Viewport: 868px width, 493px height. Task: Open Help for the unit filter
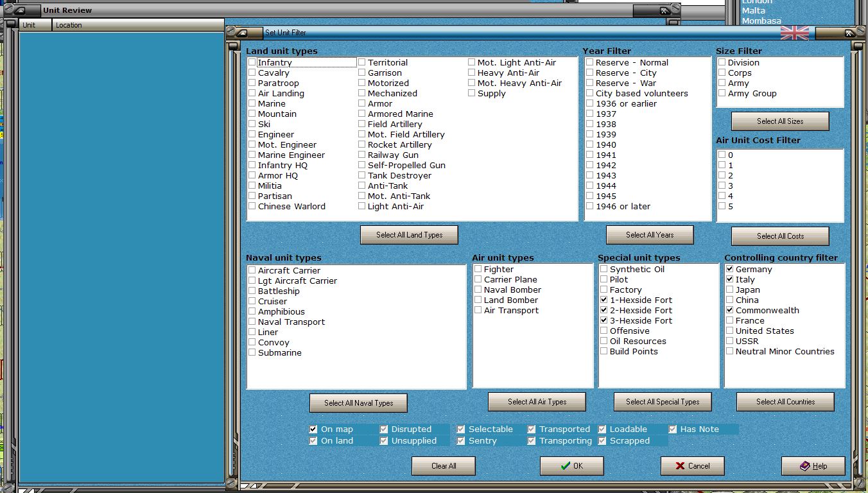tap(813, 466)
